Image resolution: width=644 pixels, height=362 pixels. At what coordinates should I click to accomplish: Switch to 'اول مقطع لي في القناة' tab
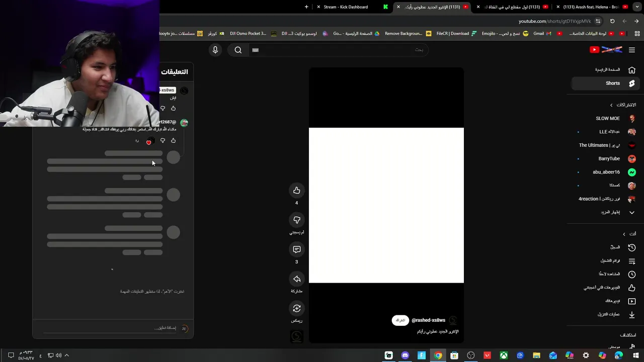512,7
